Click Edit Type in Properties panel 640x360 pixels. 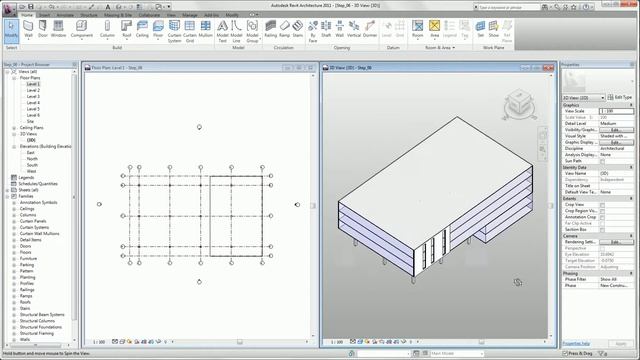point(620,97)
